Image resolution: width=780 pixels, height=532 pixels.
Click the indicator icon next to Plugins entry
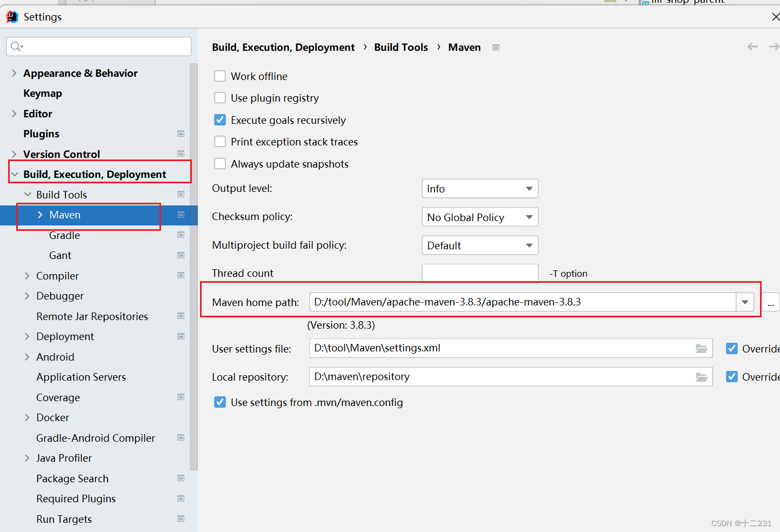[181, 133]
